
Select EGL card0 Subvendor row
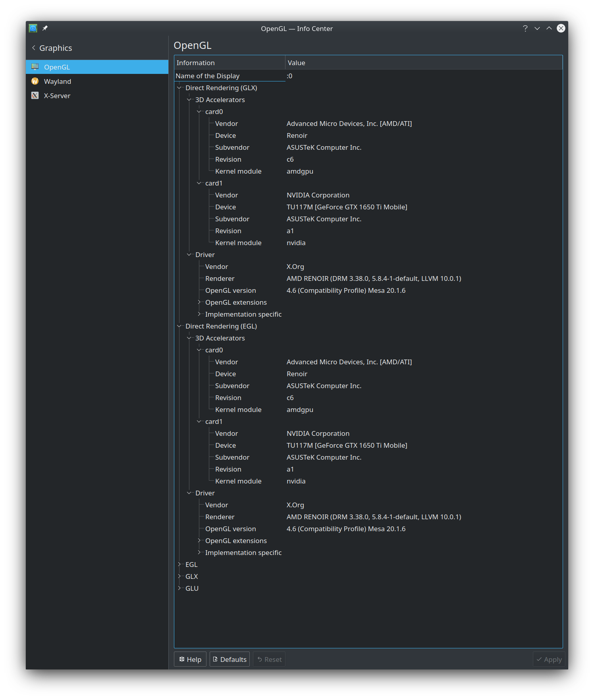368,386
